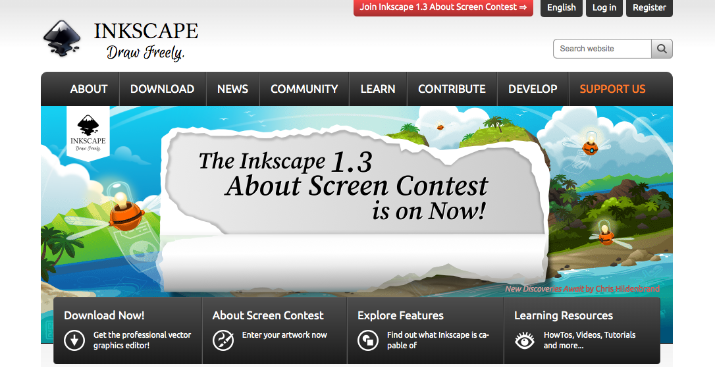
Task: Go to the NEWS section
Action: (x=233, y=89)
